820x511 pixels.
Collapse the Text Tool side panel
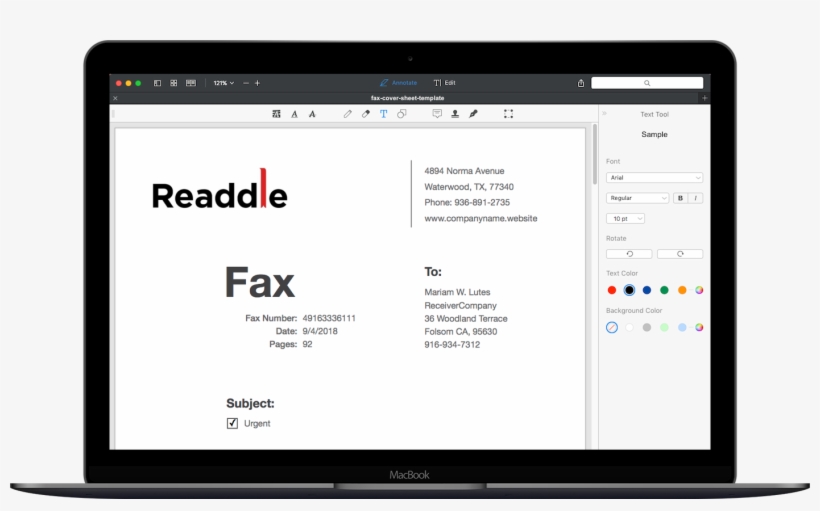(604, 113)
